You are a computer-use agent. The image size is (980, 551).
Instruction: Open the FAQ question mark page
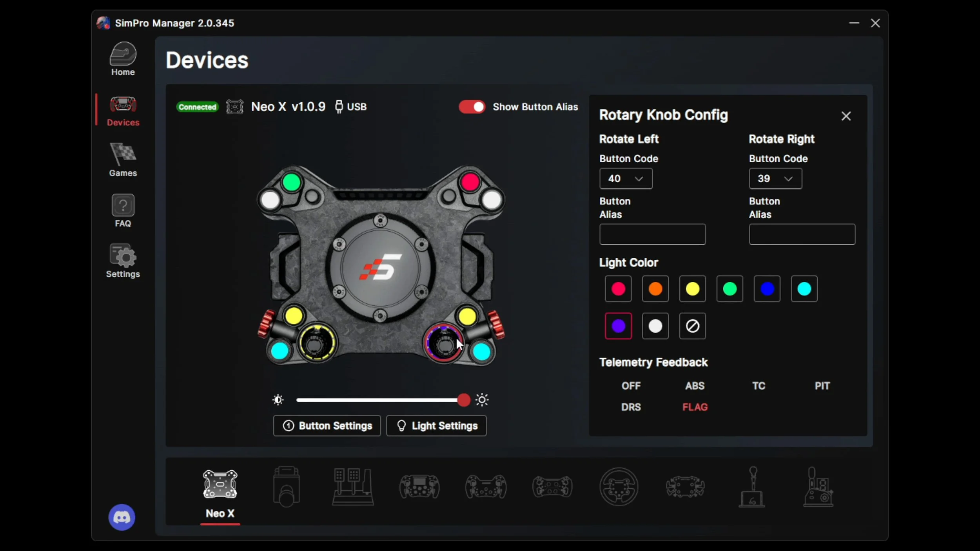coord(123,211)
